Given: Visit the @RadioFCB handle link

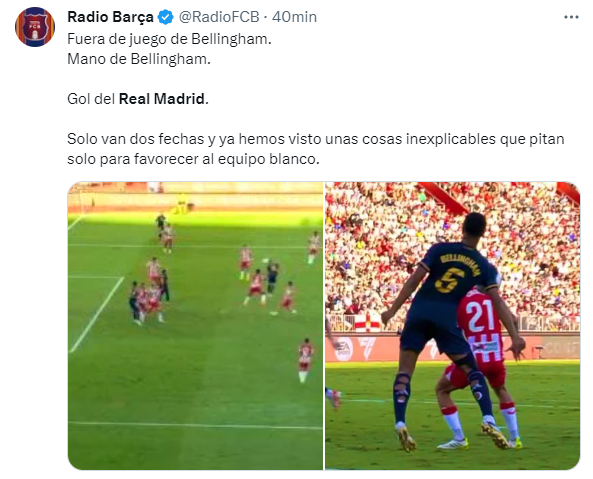Looking at the screenshot, I should [x=219, y=17].
